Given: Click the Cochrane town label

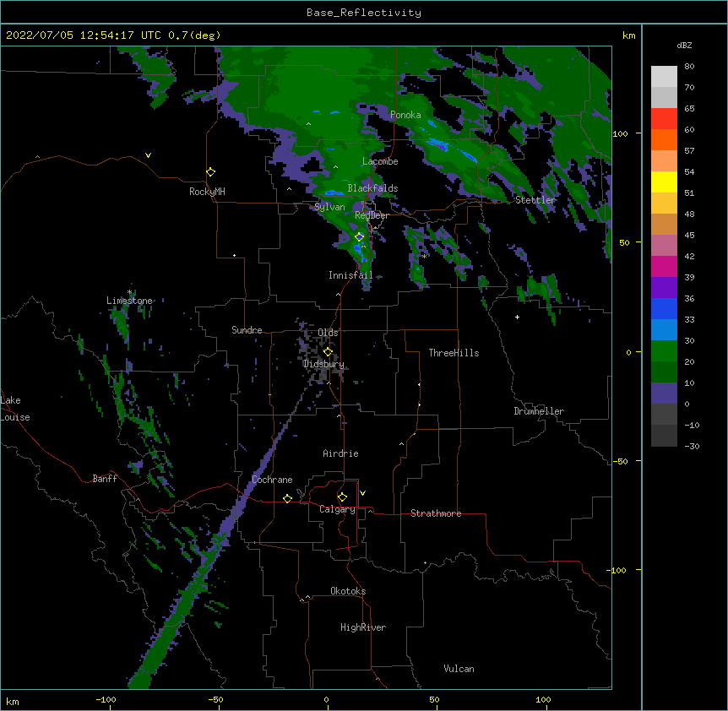Looking at the screenshot, I should click(x=272, y=480).
